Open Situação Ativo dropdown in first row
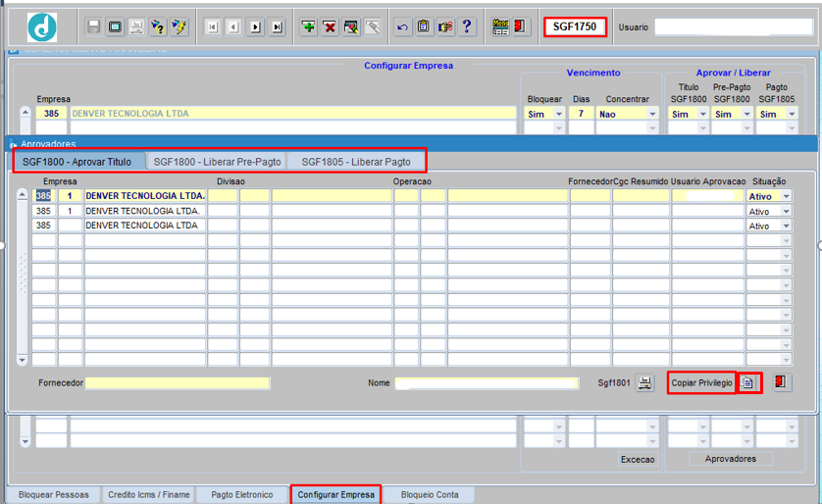This screenshot has height=504, width=822. (x=786, y=196)
